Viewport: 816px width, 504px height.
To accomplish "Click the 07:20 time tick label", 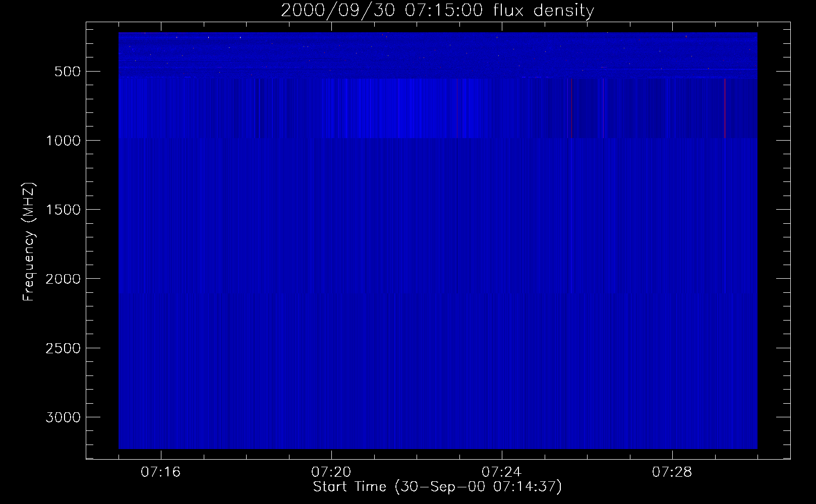I will click(331, 472).
